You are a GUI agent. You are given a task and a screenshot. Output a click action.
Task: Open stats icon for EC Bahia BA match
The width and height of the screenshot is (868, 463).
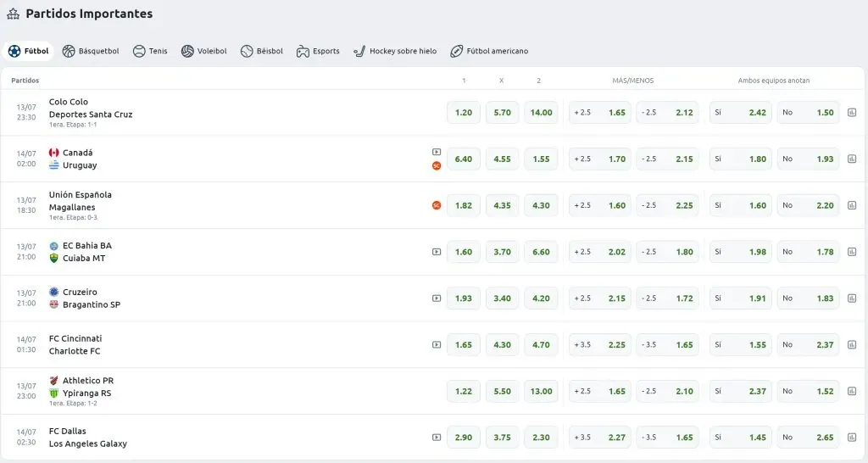(x=852, y=252)
